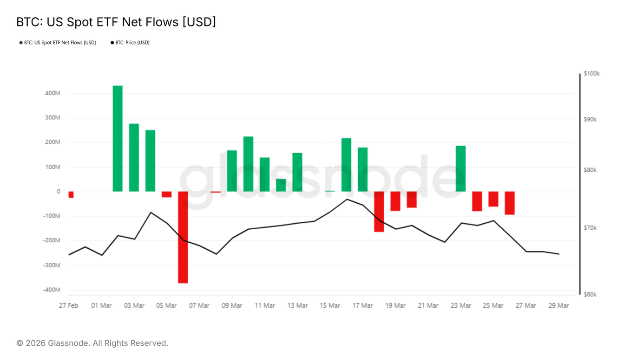Click the BTC: Price legend dot

(112, 43)
